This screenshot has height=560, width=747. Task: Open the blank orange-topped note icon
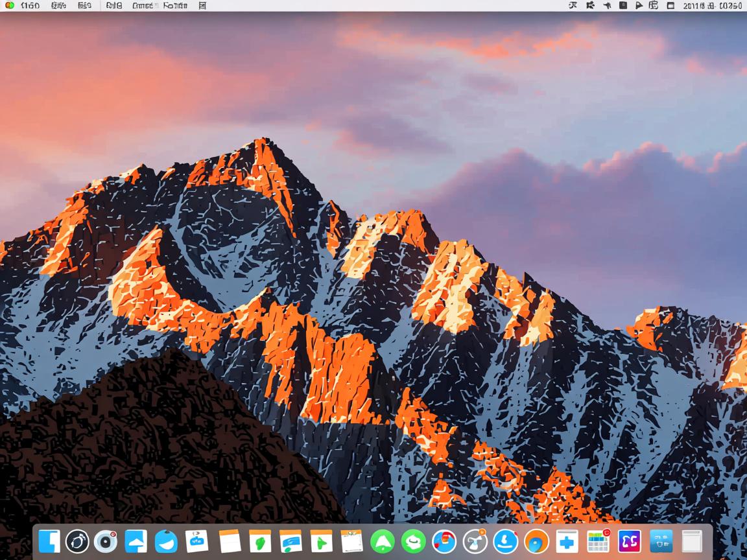tap(230, 541)
